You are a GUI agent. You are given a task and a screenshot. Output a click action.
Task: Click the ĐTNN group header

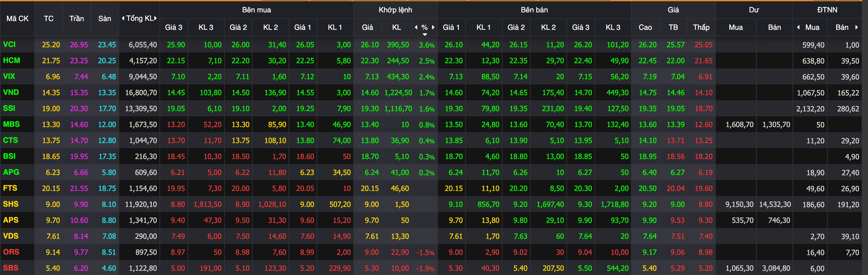coord(827,10)
